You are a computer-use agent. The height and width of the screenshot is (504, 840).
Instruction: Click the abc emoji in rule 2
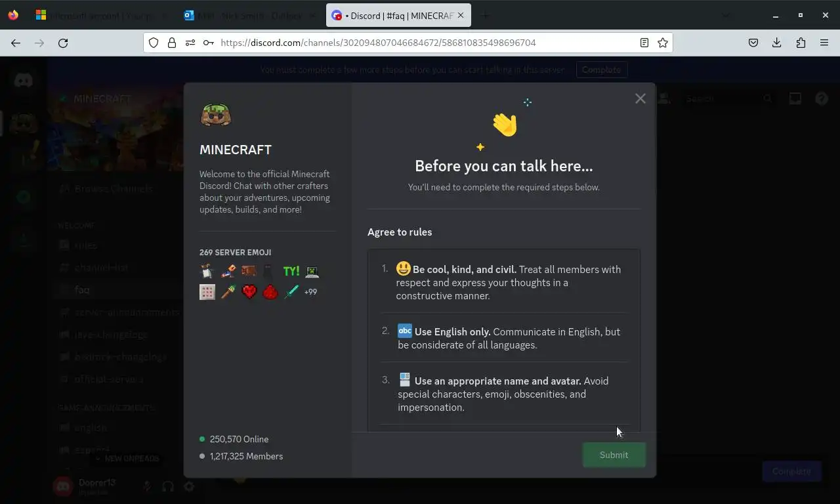(x=405, y=331)
